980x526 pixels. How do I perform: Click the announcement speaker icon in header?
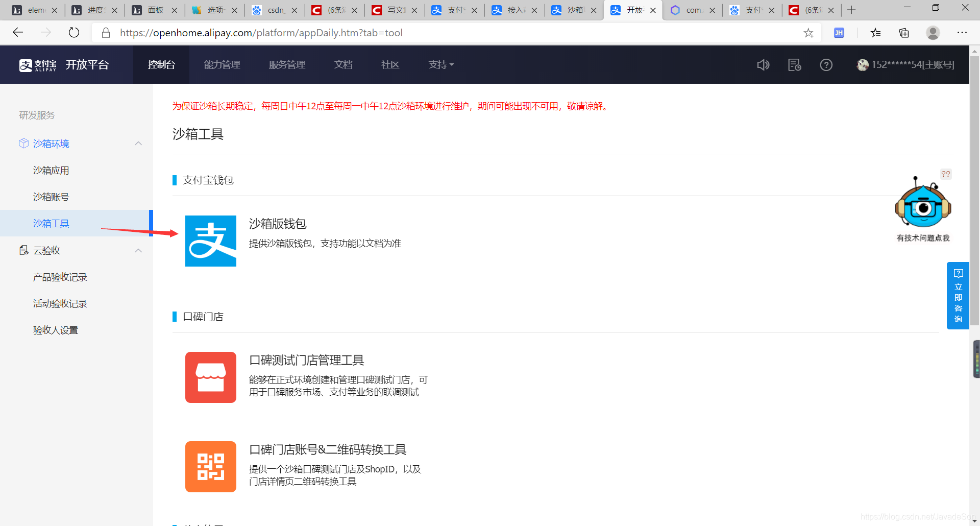(x=763, y=65)
